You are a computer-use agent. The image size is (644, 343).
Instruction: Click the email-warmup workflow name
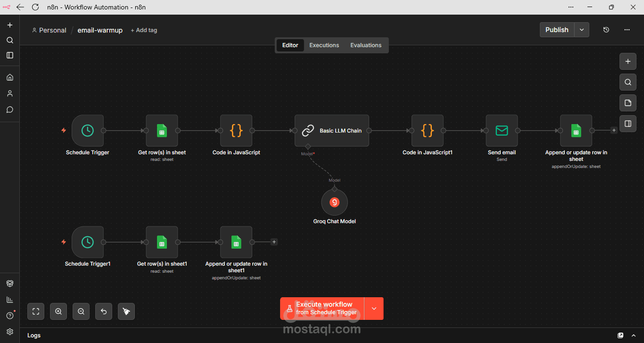pyautogui.click(x=100, y=30)
